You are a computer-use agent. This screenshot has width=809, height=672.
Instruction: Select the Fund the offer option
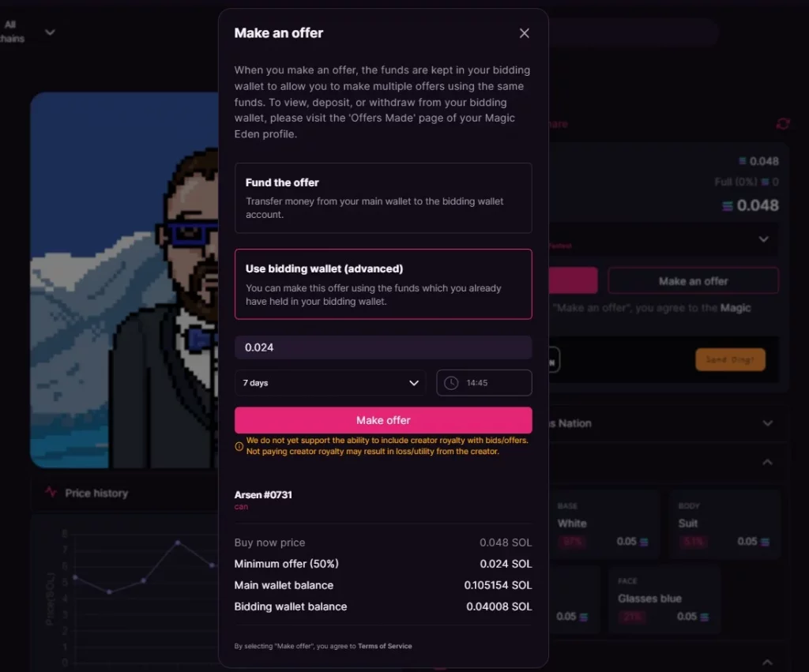pos(383,197)
